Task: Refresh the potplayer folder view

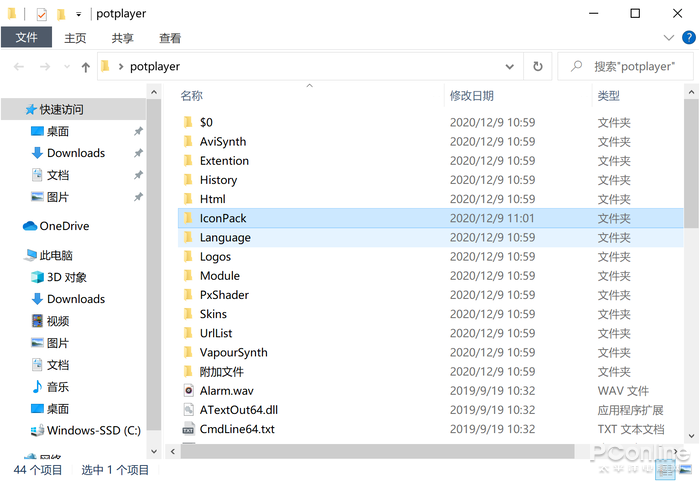Action: pyautogui.click(x=538, y=67)
